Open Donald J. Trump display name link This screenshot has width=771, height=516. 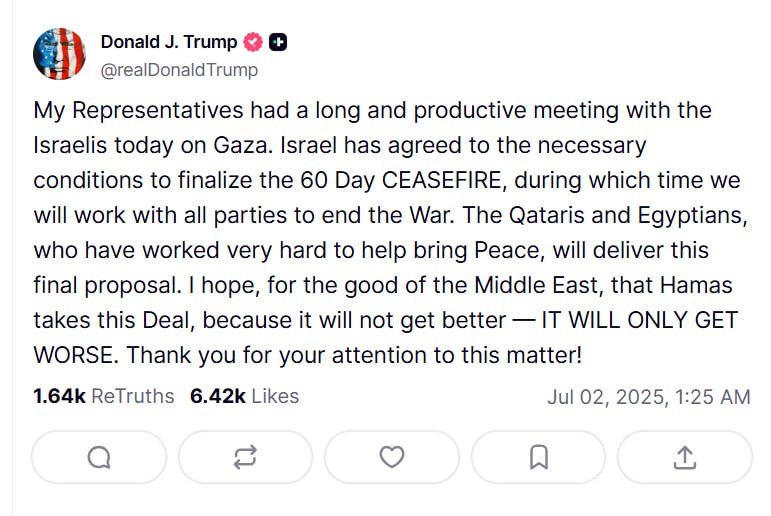pyautogui.click(x=169, y=42)
